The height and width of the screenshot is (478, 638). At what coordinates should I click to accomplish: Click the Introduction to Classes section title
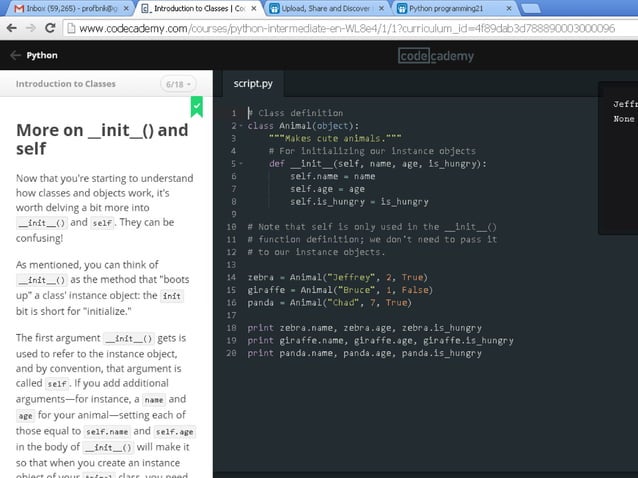point(66,84)
